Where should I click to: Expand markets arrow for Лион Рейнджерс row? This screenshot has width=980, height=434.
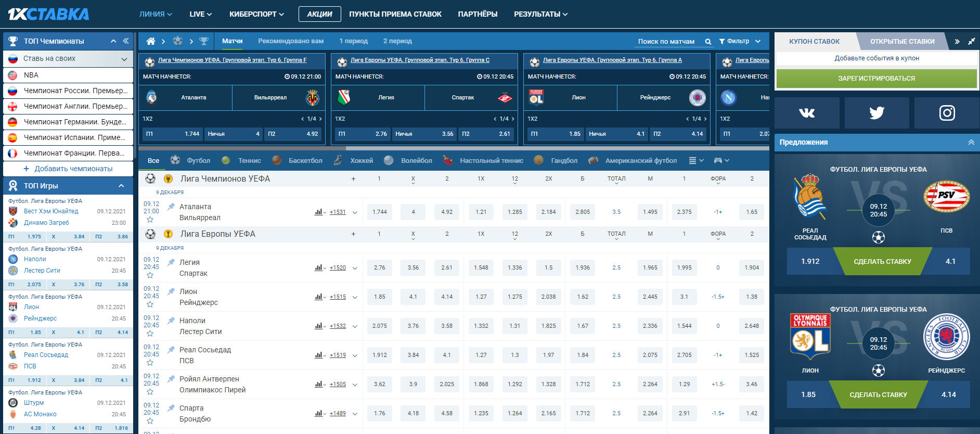[355, 297]
